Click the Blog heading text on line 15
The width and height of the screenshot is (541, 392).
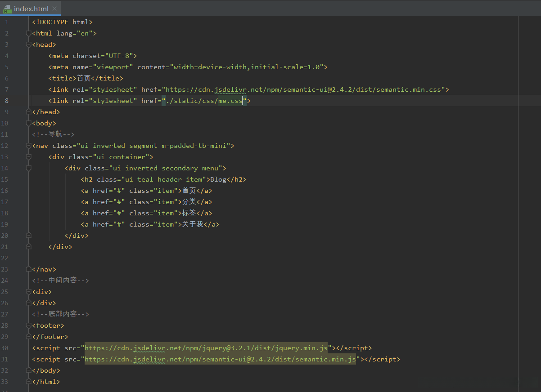point(218,179)
